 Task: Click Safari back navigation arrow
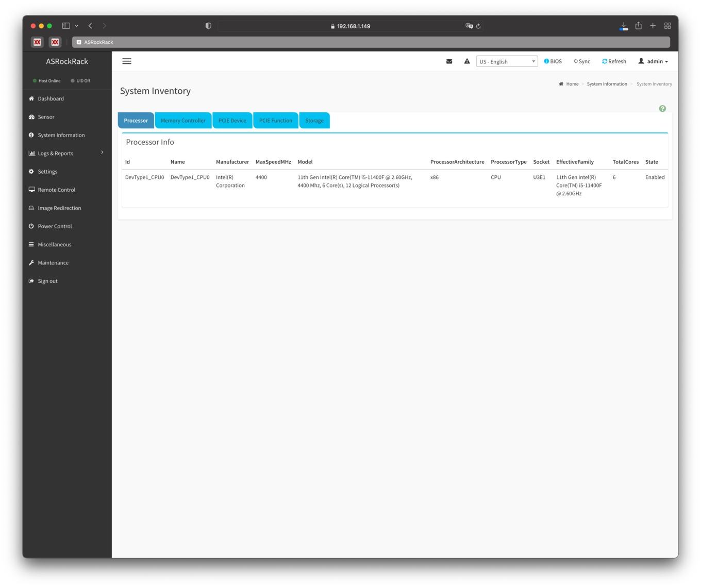90,26
